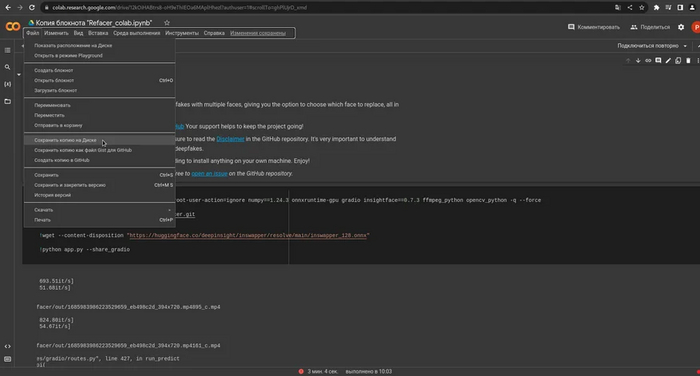Move cell up with the arrow icon

pyautogui.click(x=628, y=60)
